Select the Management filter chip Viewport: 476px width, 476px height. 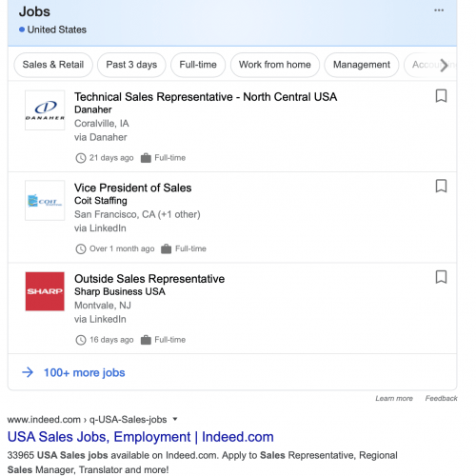point(362,65)
